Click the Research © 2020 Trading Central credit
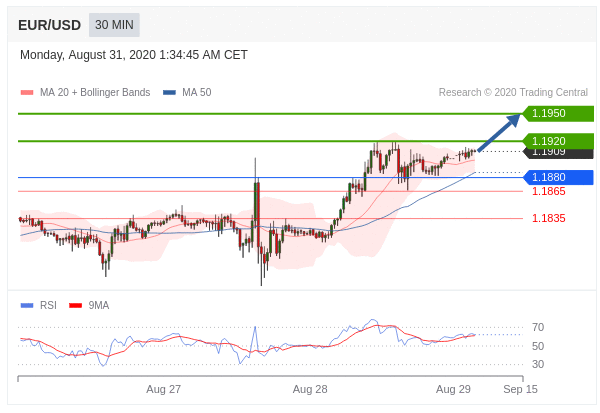Image resolution: width=600 pixels, height=413 pixels. pyautogui.click(x=513, y=93)
